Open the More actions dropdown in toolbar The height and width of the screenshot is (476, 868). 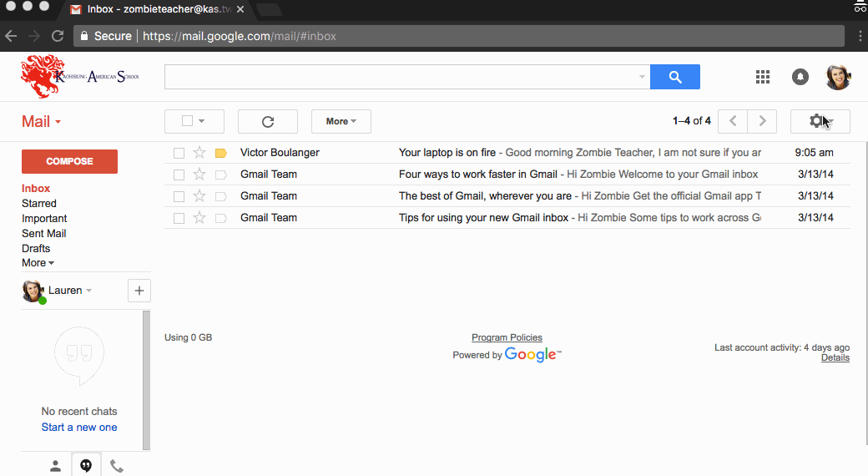(341, 121)
